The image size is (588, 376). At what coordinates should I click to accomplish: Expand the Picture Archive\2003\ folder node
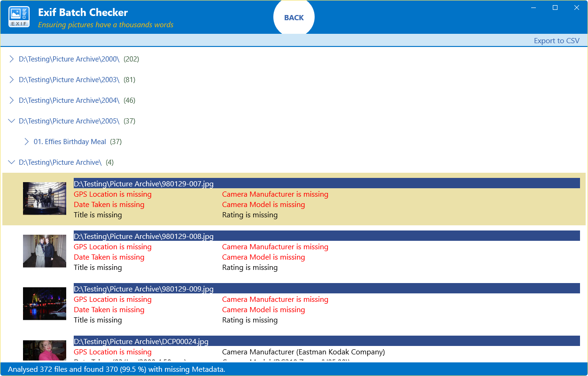[x=12, y=80]
